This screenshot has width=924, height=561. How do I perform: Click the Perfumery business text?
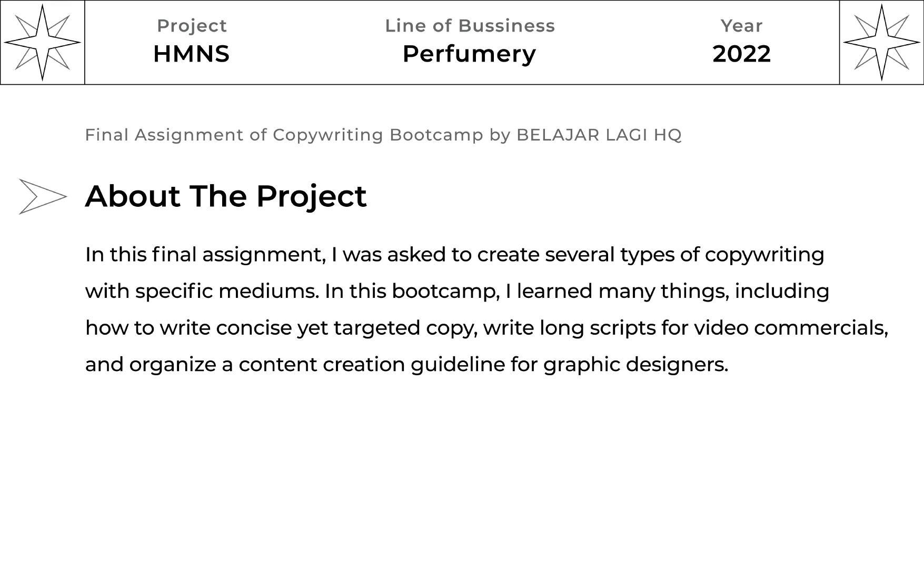469,54
